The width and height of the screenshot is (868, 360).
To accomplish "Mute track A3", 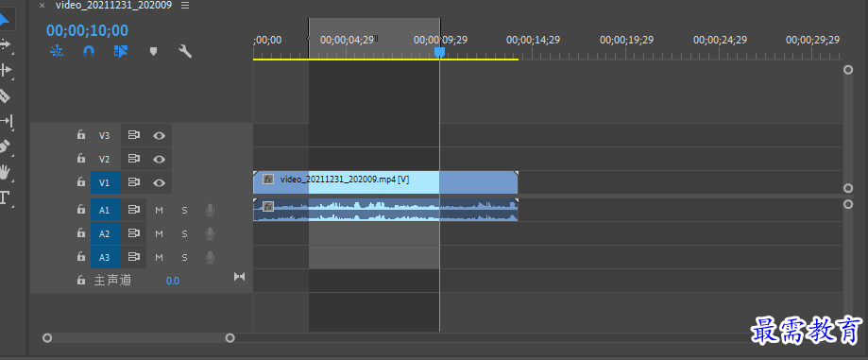I will pos(159,258).
